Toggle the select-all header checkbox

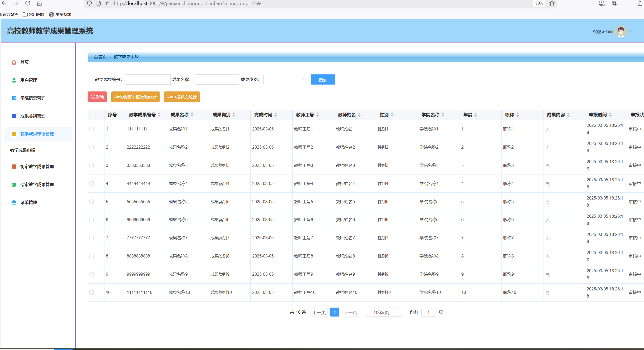click(x=94, y=115)
